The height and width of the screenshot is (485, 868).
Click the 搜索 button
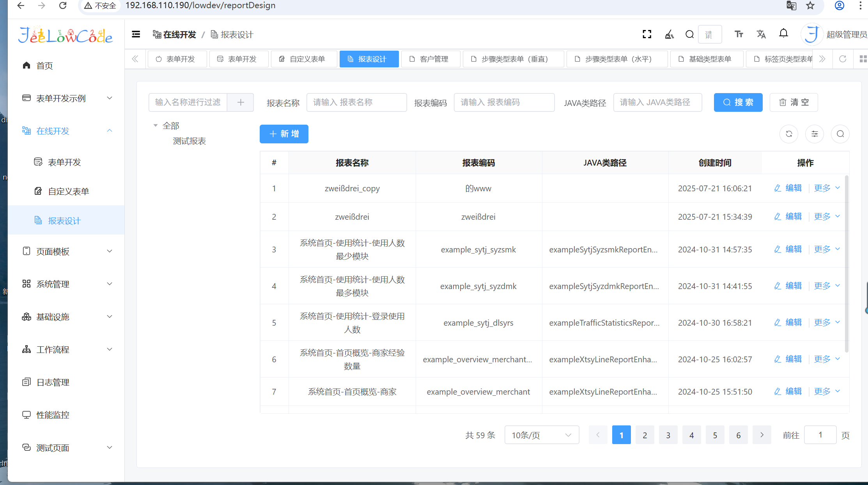pyautogui.click(x=738, y=102)
